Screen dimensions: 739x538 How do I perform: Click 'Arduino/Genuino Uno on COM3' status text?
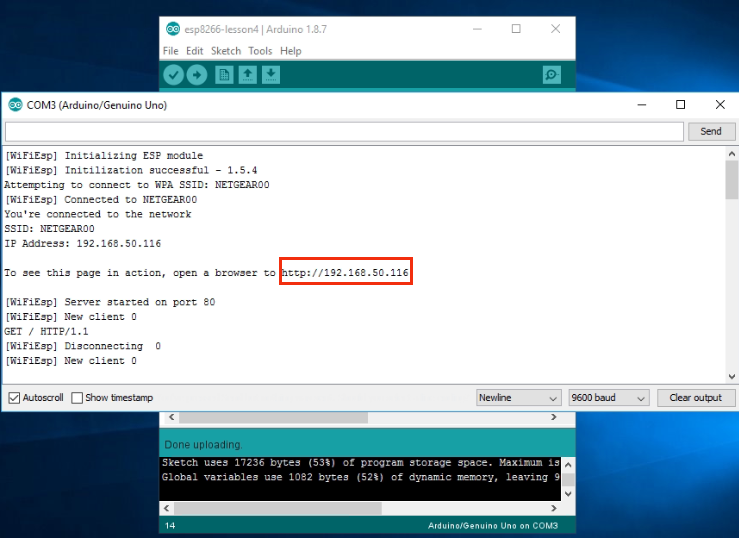click(x=493, y=526)
